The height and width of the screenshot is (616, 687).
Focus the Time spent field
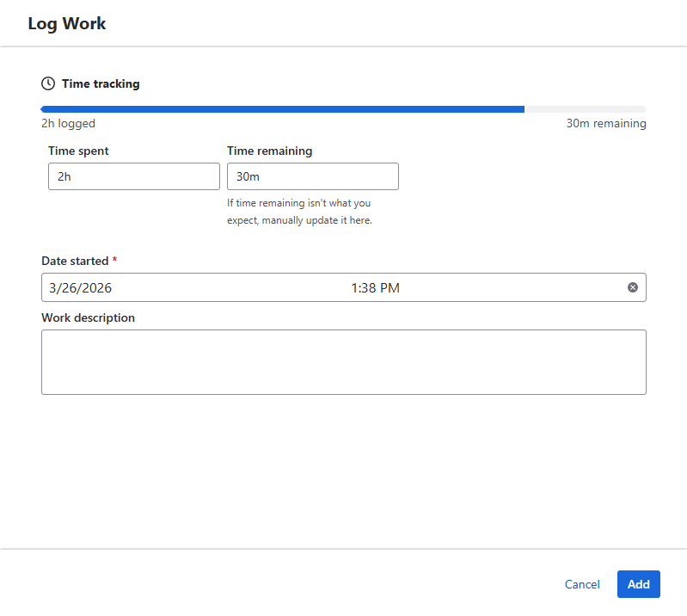134,176
